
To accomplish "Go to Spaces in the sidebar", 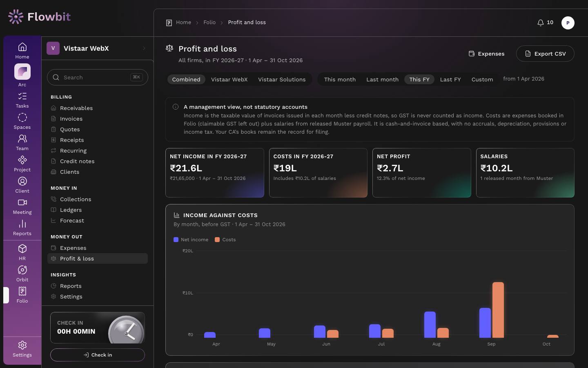I will (22, 121).
